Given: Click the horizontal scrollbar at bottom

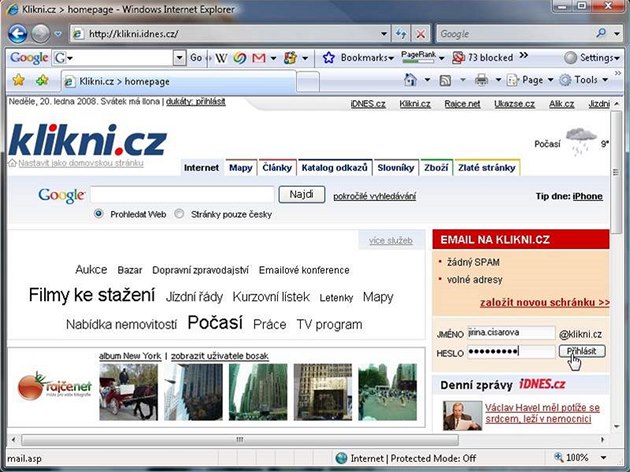Looking at the screenshot, I should click(x=300, y=440).
